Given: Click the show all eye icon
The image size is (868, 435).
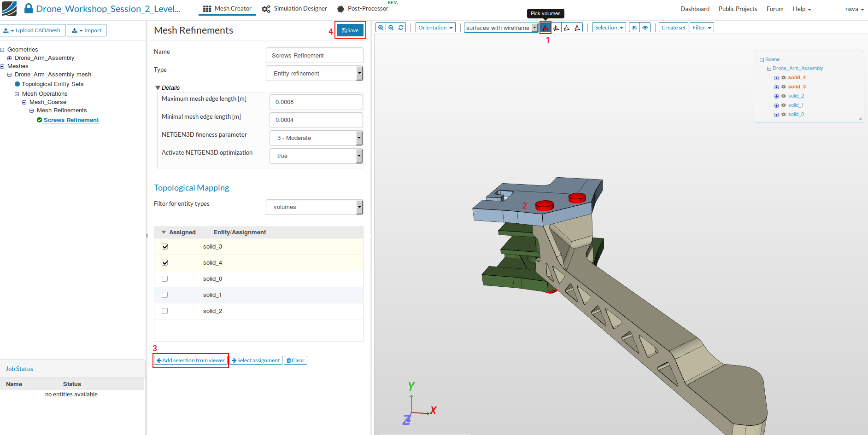Looking at the screenshot, I should point(645,28).
